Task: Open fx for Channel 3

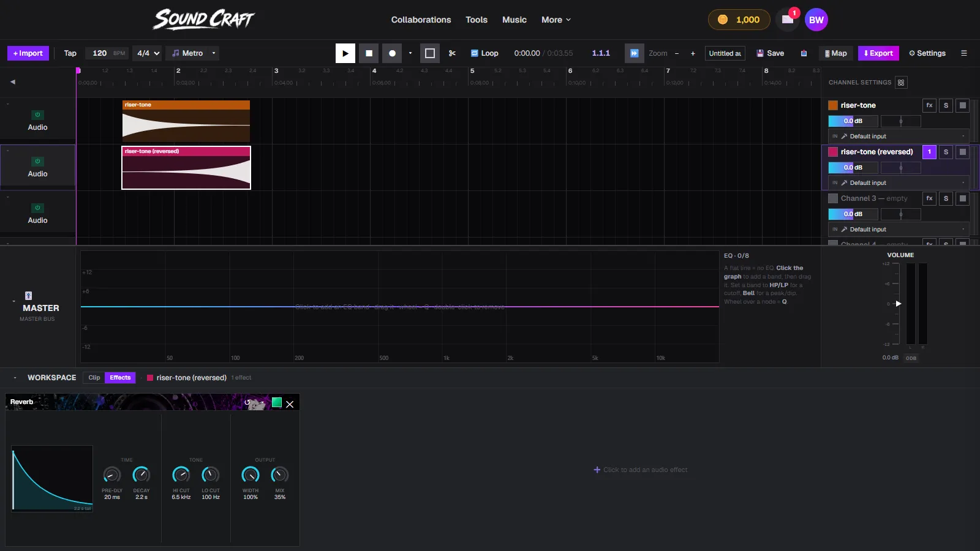Action: pos(929,198)
